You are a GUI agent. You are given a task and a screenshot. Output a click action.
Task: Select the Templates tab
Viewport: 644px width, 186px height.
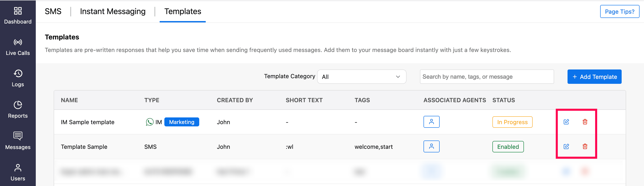click(x=182, y=11)
